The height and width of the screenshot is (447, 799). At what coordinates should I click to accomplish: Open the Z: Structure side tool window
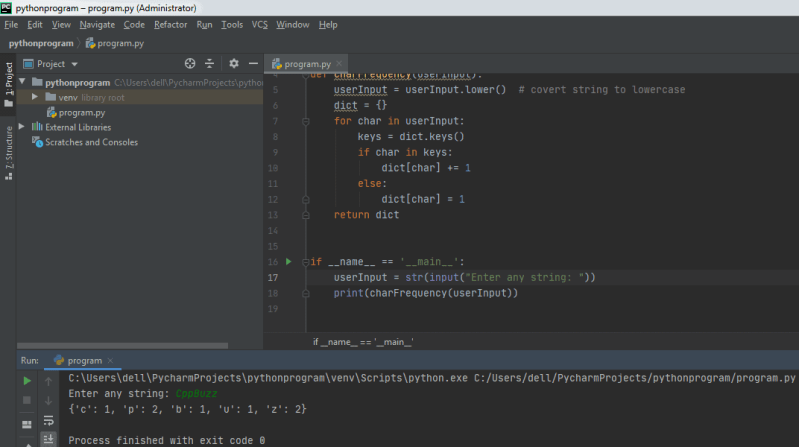(9, 153)
